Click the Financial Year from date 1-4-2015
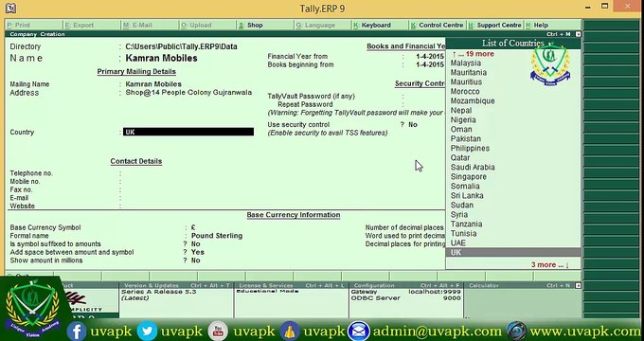 (x=430, y=56)
